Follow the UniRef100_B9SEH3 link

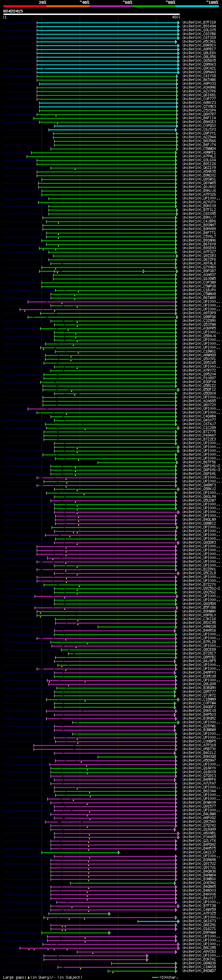(x=199, y=248)
